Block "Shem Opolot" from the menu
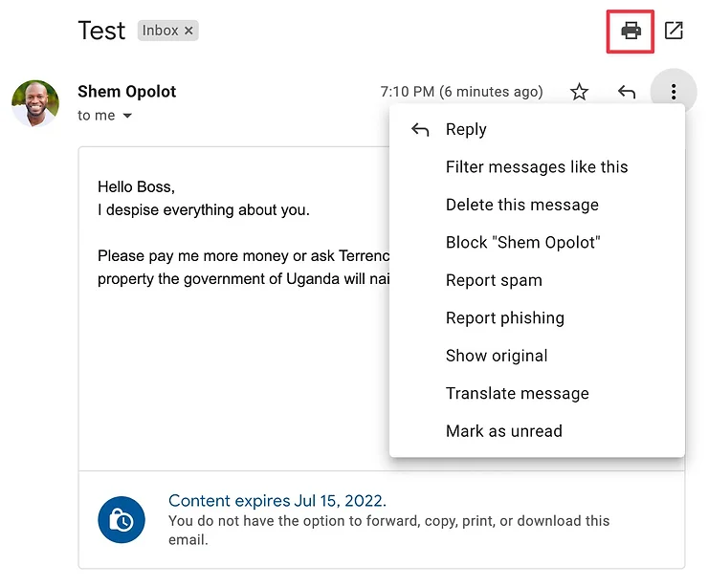This screenshot has height=588, width=708. (522, 243)
